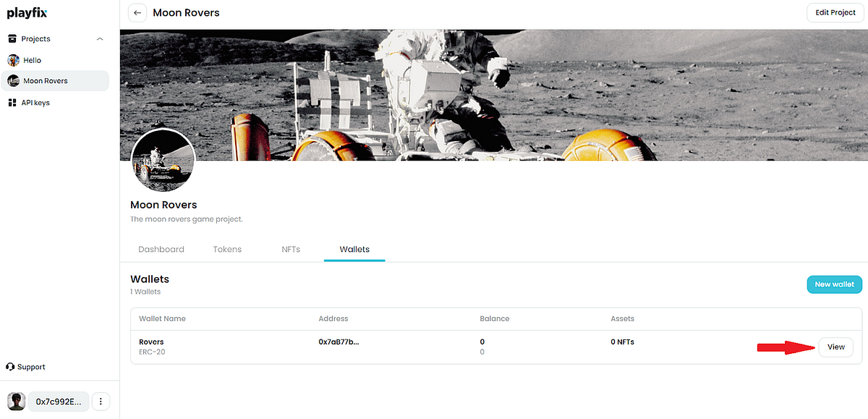Click the Moon Rovers profile picture
This screenshot has height=419, width=868.
163,161
